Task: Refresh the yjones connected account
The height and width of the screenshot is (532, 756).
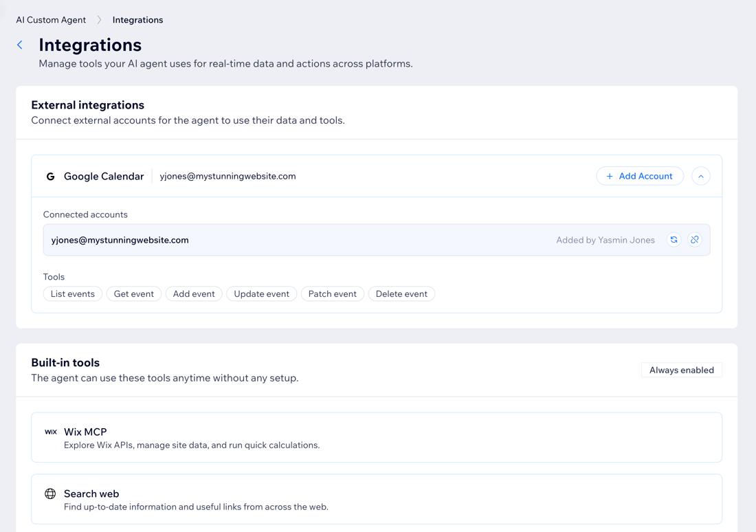Action: pos(674,240)
